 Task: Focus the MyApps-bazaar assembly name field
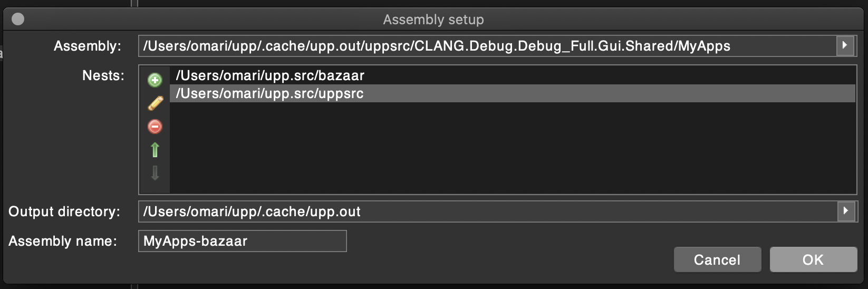click(x=242, y=241)
